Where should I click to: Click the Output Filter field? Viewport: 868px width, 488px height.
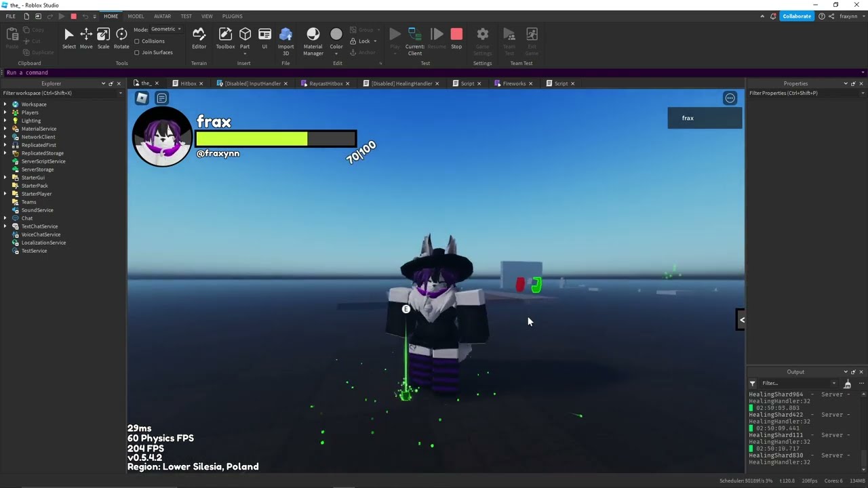tap(799, 384)
